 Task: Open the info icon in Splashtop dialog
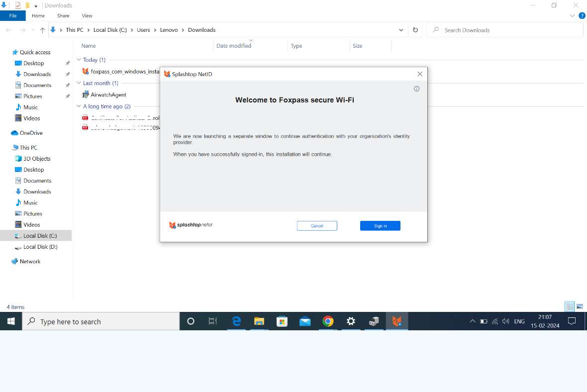tap(416, 89)
